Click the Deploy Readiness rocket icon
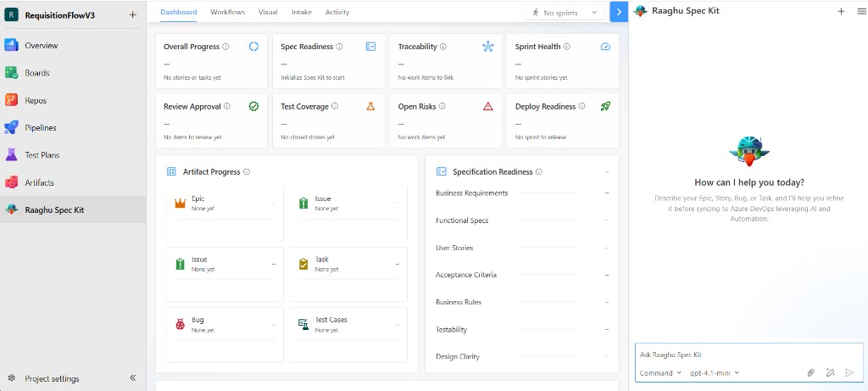 (605, 106)
